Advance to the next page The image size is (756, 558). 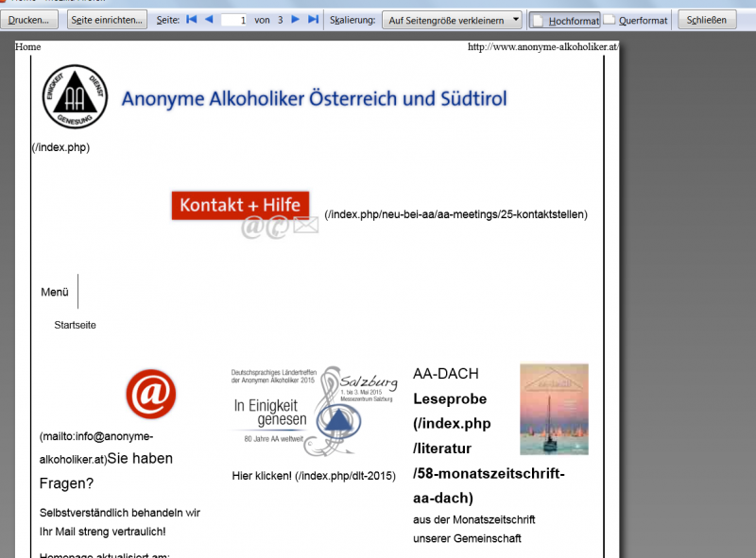(x=295, y=19)
